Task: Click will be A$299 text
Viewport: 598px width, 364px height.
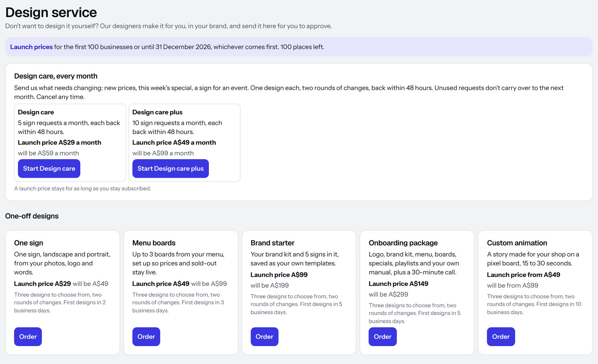Action: click(x=388, y=294)
